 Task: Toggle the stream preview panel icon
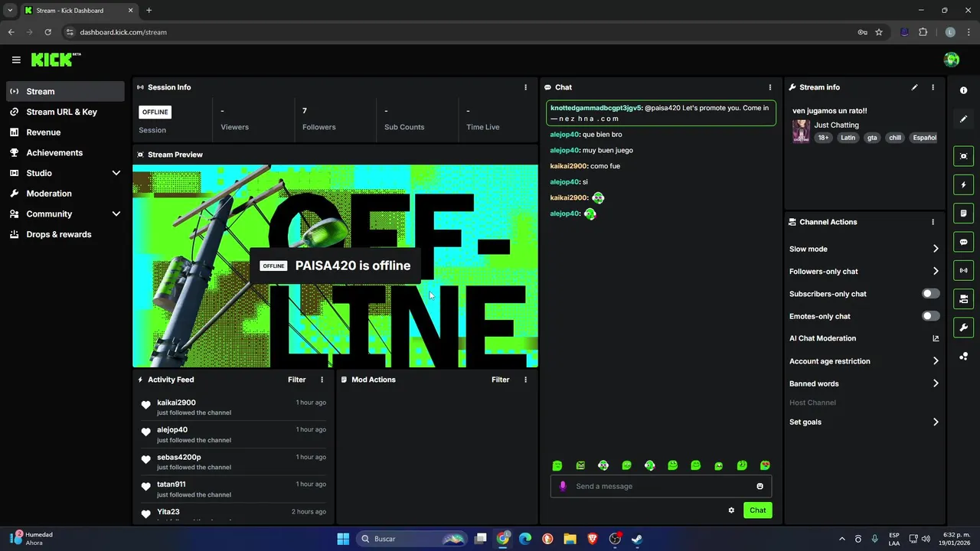click(x=963, y=156)
